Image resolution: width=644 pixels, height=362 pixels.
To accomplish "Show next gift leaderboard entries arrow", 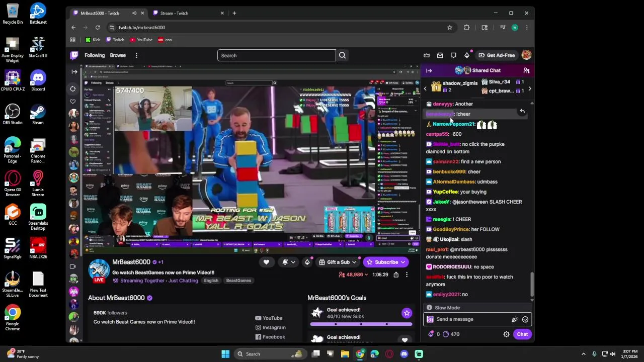I will (529, 89).
